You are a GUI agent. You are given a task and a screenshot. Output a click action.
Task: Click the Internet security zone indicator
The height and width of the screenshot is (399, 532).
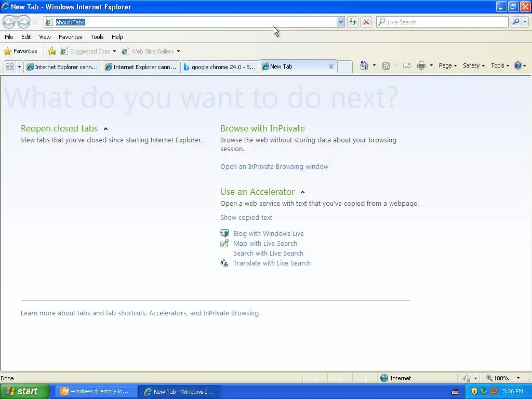coord(395,378)
